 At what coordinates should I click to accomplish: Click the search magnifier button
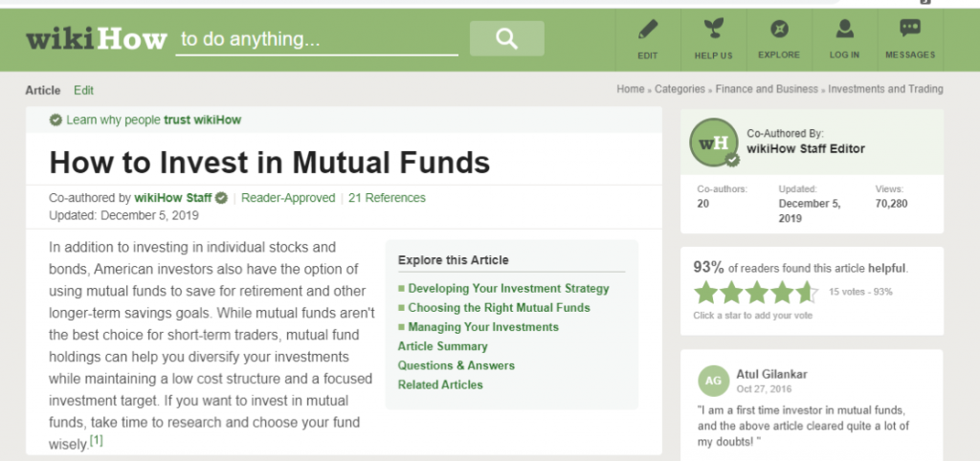pyautogui.click(x=507, y=38)
